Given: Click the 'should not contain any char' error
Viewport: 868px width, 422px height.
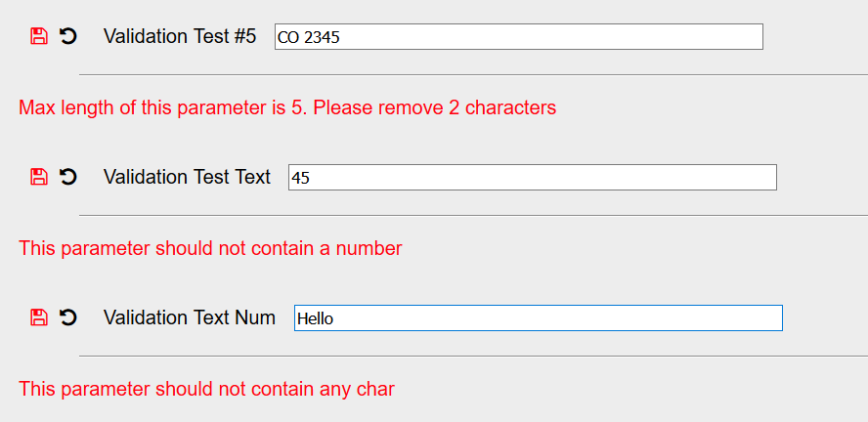Looking at the screenshot, I should (x=206, y=389).
